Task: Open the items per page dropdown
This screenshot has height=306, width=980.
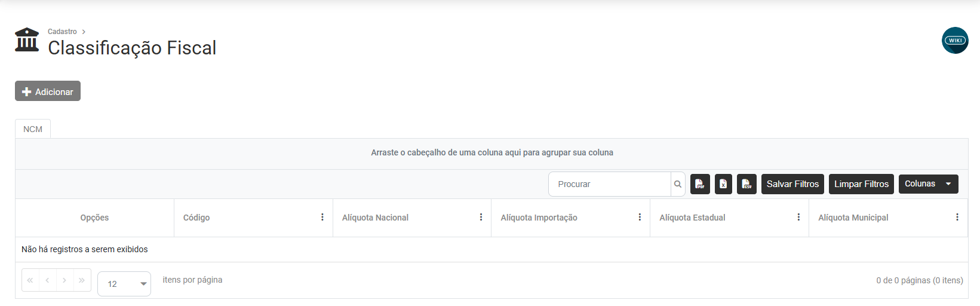Action: 124,284
